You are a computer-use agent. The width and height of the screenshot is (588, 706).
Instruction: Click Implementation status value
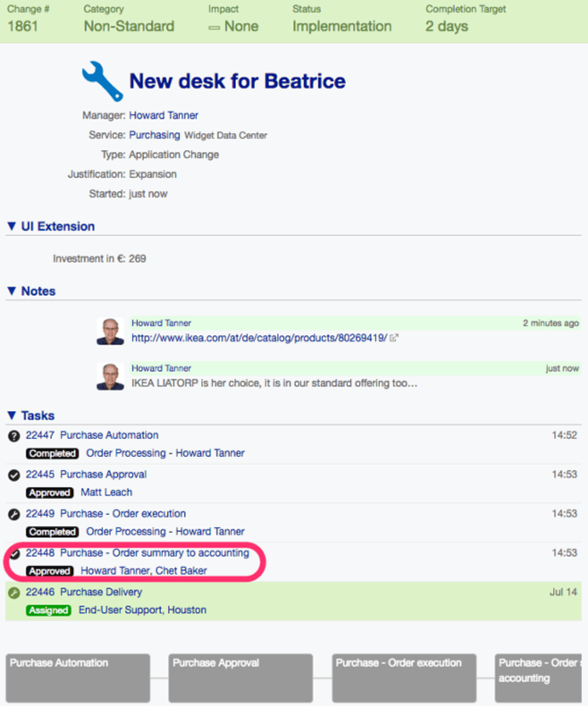(342, 26)
